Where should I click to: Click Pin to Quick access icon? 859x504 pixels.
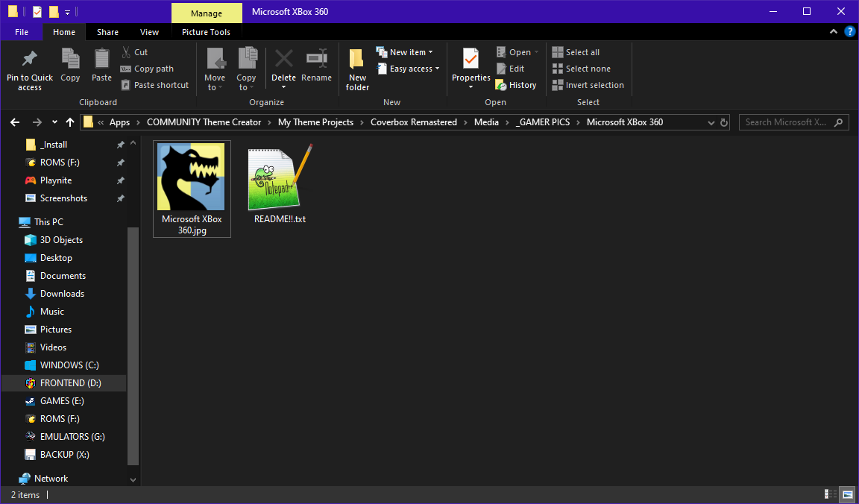[x=30, y=59]
